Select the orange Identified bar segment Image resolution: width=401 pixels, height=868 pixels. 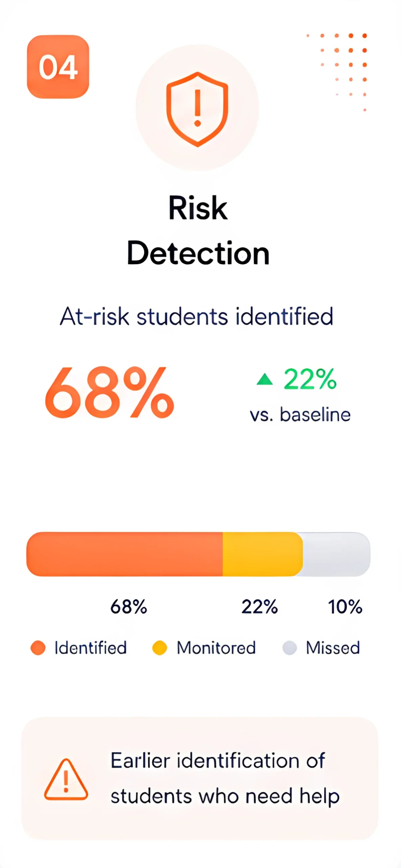point(124,554)
